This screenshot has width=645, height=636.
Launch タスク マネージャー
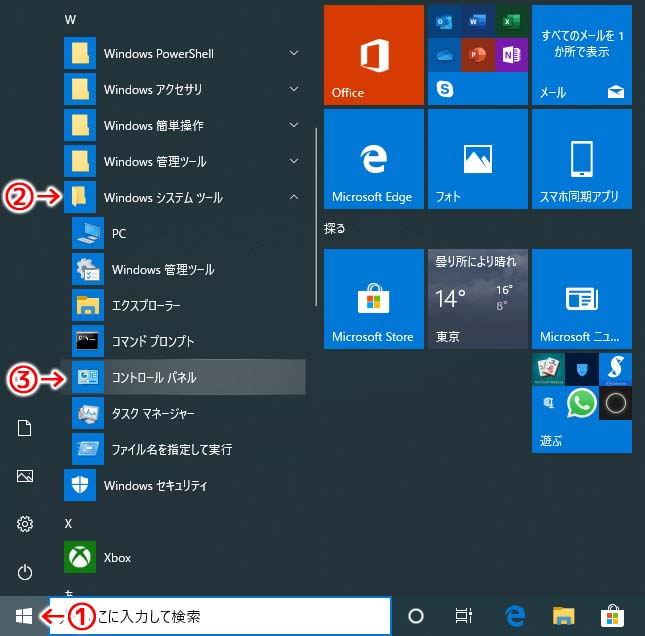click(185, 413)
